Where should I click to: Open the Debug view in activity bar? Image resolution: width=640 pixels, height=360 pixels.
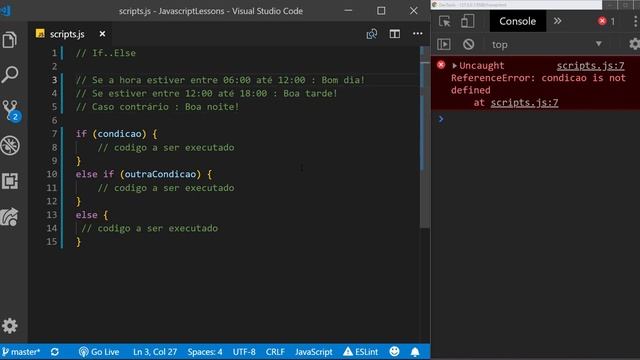click(x=10, y=145)
